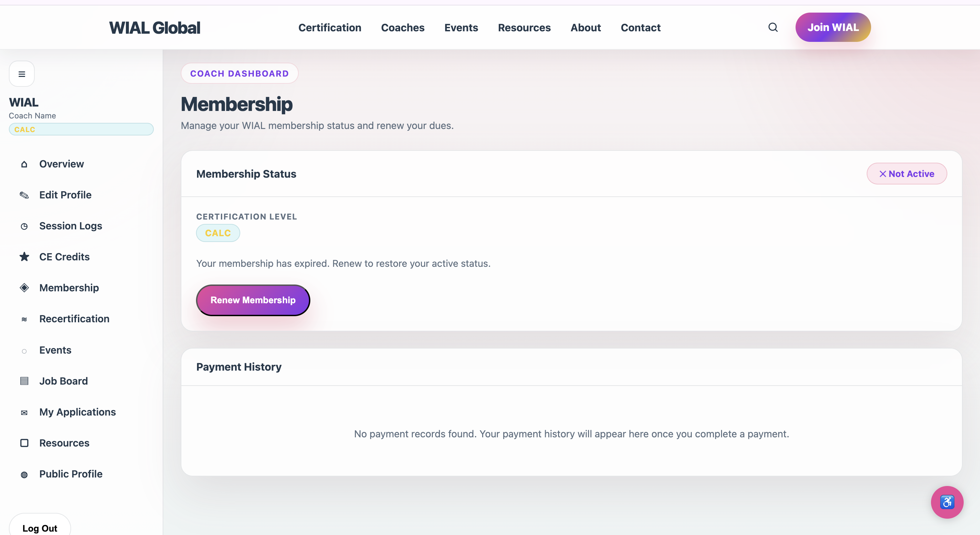Click the Log Out button
Image resolution: width=980 pixels, height=535 pixels.
[39, 527]
